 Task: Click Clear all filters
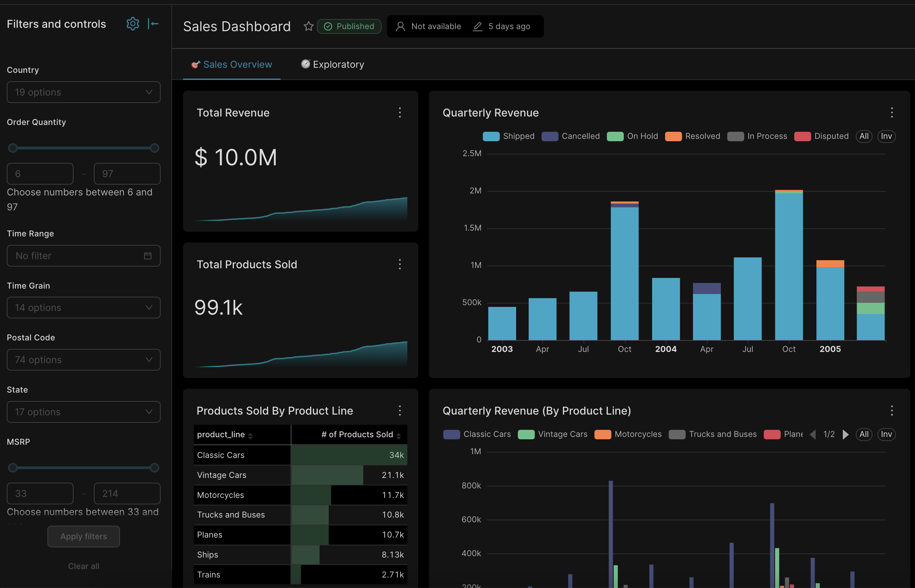tap(84, 566)
